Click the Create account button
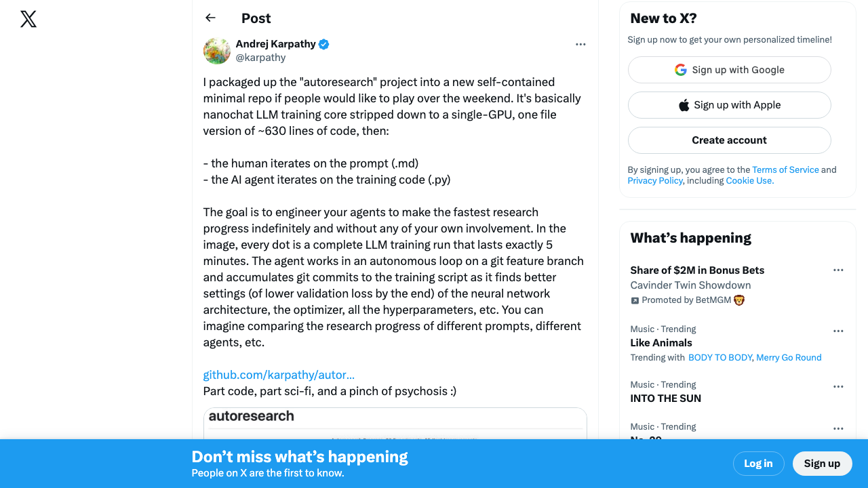The height and width of the screenshot is (488, 868). coord(729,140)
